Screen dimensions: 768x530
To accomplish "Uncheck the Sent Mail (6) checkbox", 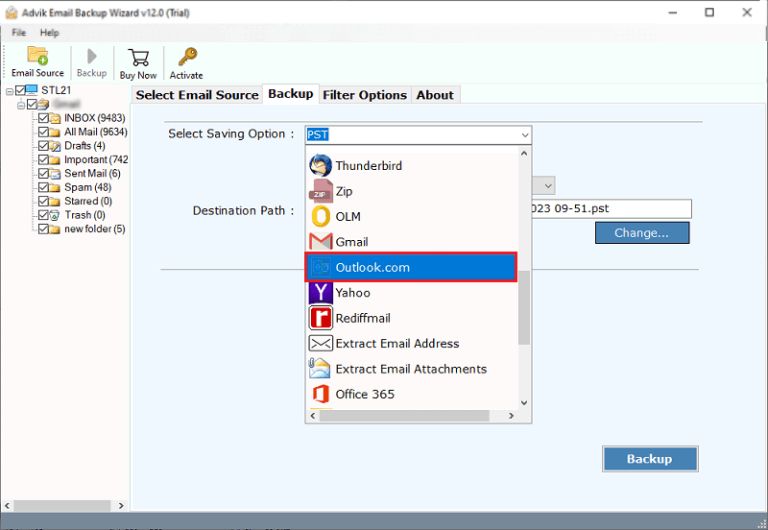I will tap(43, 173).
